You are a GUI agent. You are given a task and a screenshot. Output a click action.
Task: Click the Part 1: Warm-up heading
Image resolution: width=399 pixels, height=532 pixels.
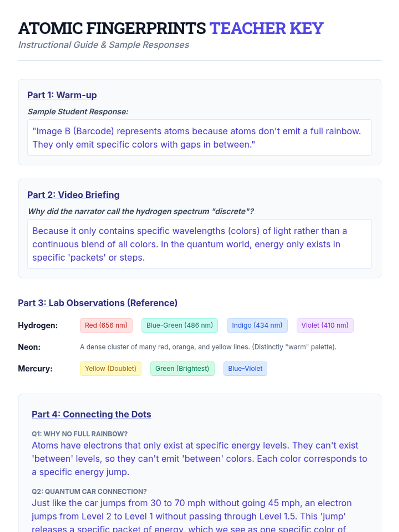pos(62,95)
